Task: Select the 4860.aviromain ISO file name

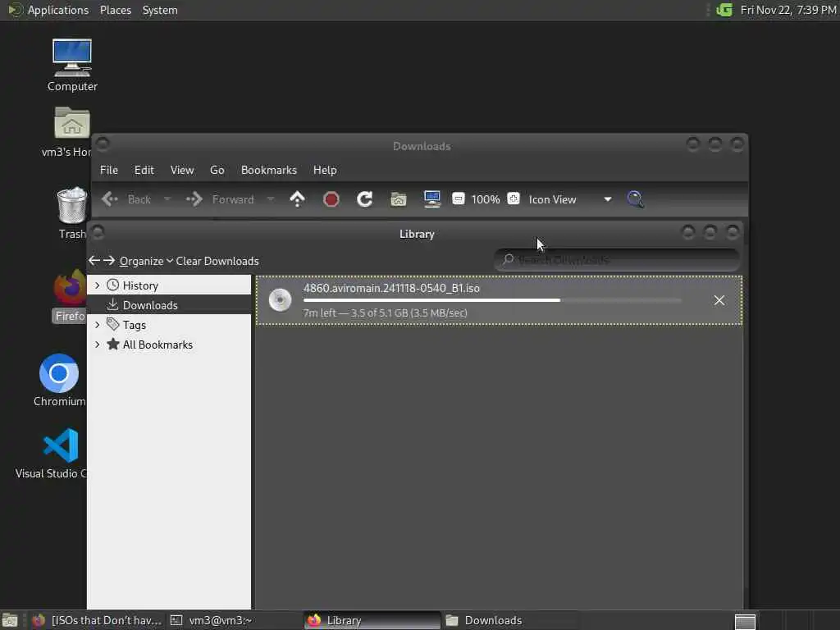Action: click(391, 288)
